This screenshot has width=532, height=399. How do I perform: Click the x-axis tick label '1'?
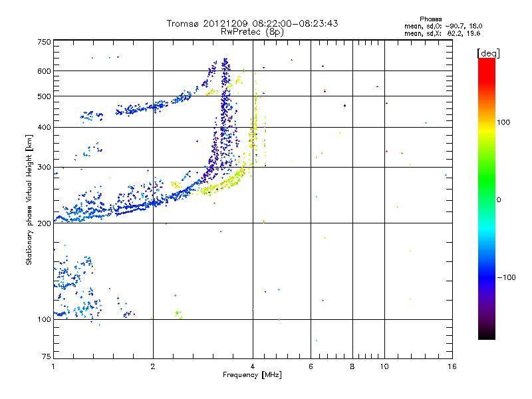coord(53,366)
